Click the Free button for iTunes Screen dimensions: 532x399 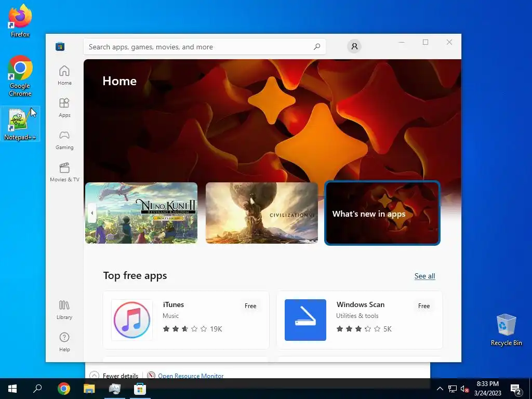(250, 305)
